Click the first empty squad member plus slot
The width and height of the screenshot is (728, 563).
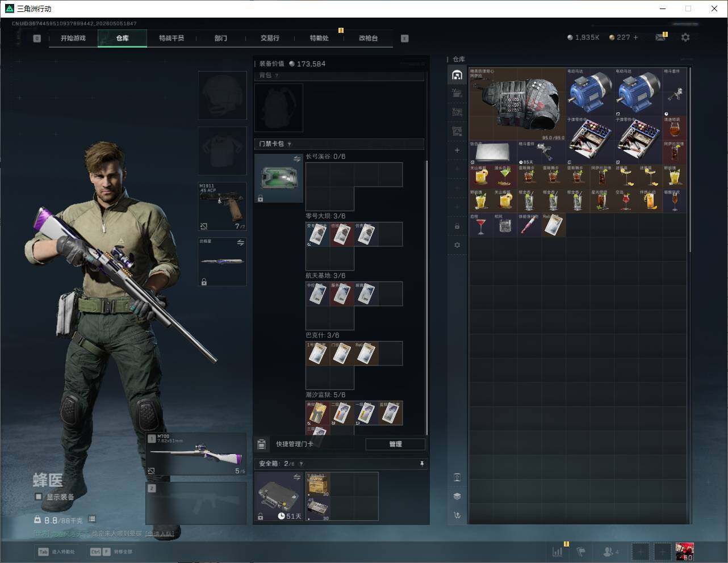(x=640, y=551)
